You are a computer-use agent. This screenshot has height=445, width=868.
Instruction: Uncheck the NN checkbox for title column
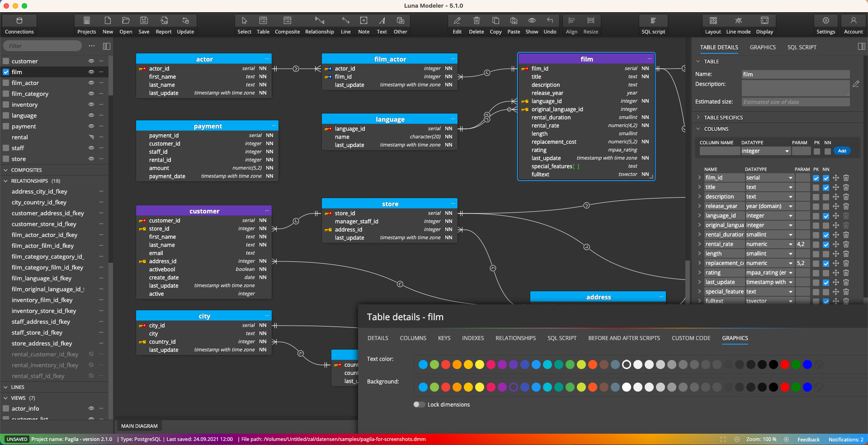pos(826,188)
